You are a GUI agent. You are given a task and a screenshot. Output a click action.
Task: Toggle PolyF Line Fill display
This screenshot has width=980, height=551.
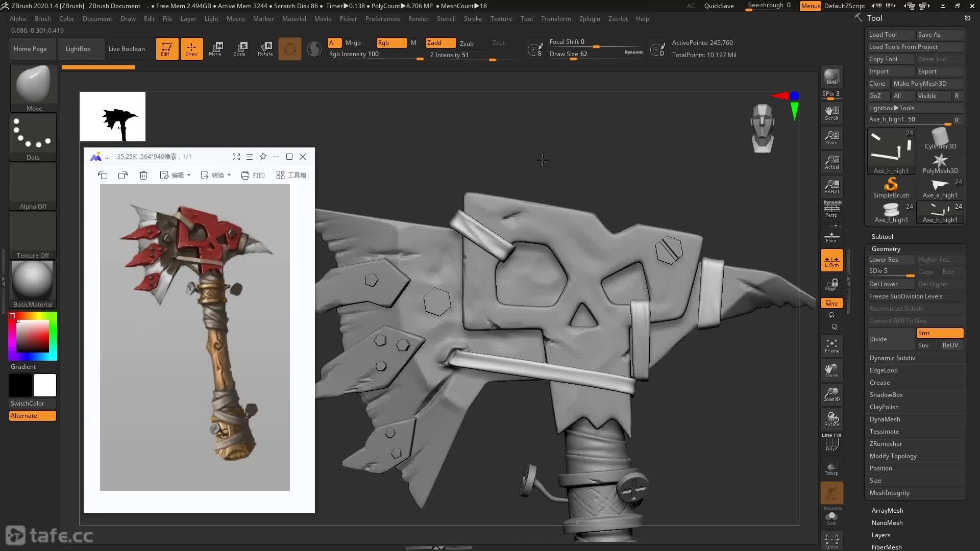tap(831, 442)
